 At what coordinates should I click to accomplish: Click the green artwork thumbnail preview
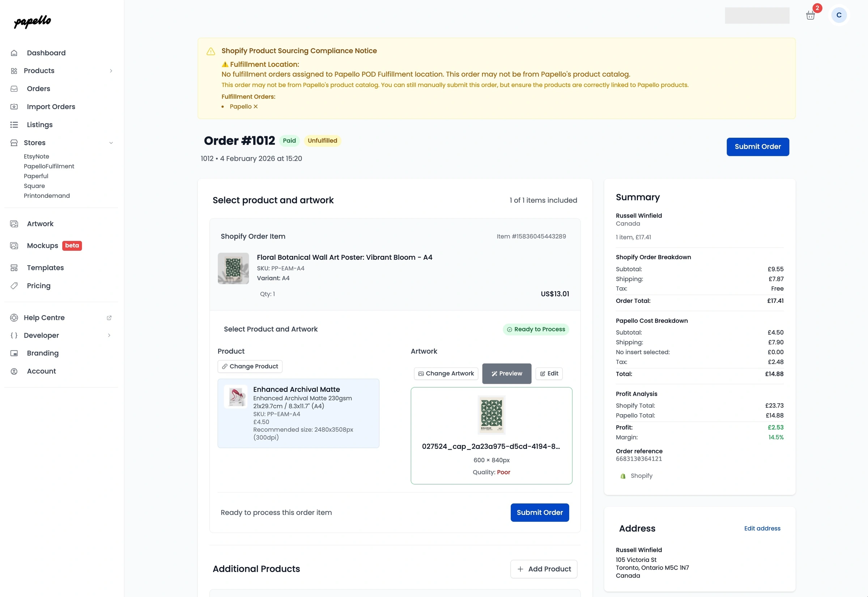tap(492, 415)
